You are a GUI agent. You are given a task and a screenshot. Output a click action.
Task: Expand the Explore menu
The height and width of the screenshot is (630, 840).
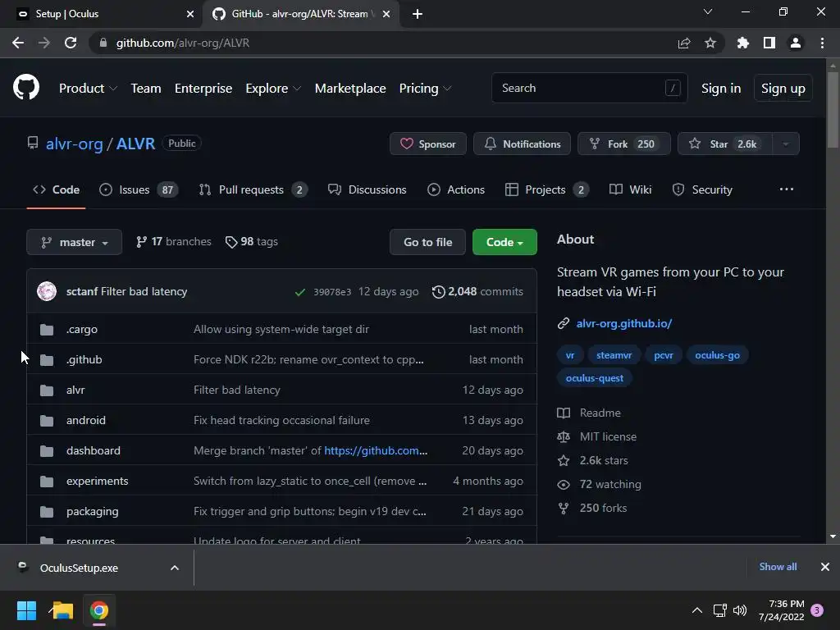273,89
